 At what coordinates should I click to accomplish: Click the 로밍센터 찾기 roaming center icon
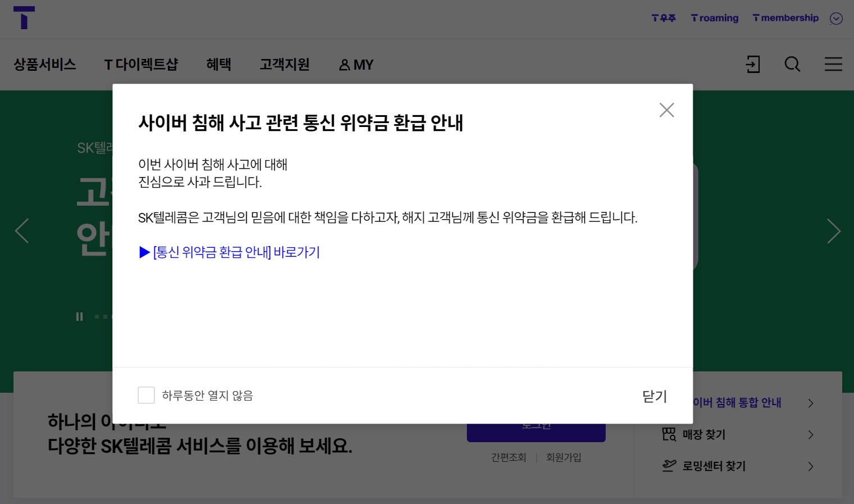669,466
